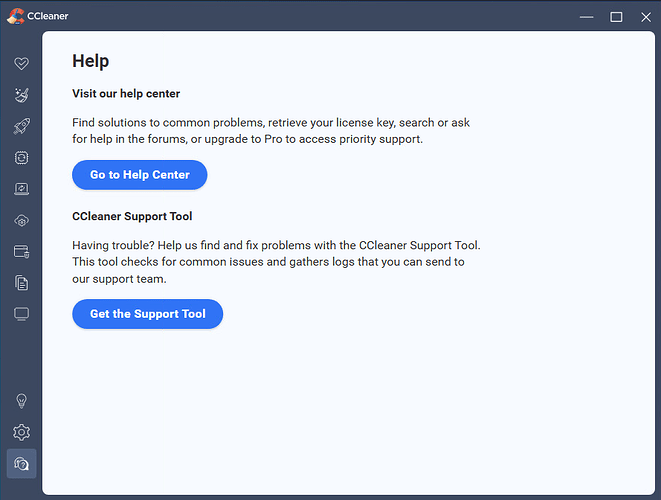Maximize the CCleaner window
This screenshot has width=661, height=500.
click(616, 16)
